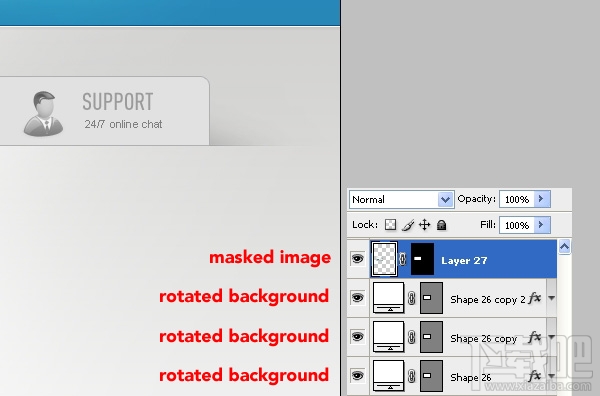600x396 pixels.
Task: Select the Shape 26 copy 2 layer name
Action: tap(488, 300)
